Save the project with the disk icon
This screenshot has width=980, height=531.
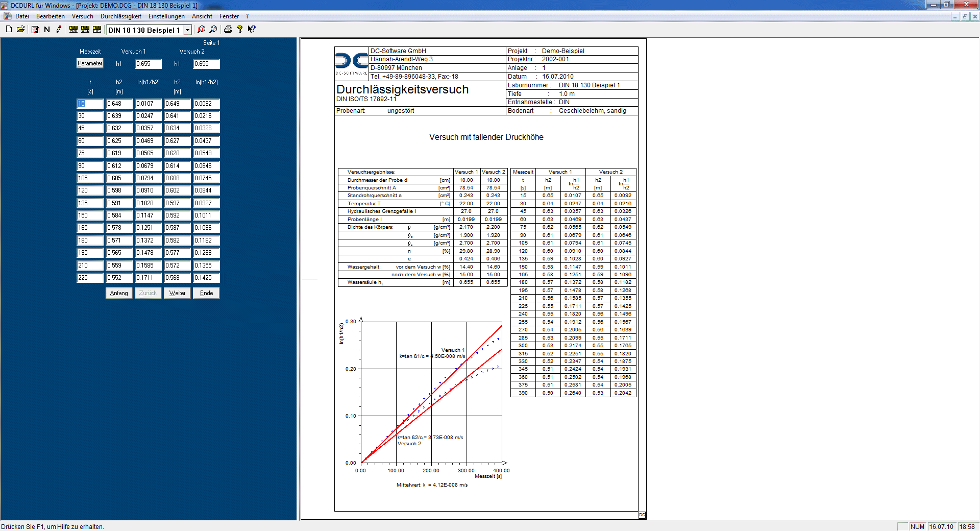click(x=35, y=29)
